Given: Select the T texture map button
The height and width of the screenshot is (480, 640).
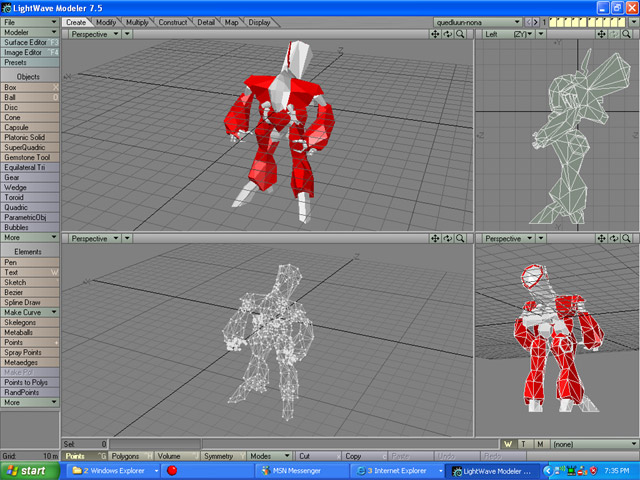Looking at the screenshot, I should coord(524,444).
